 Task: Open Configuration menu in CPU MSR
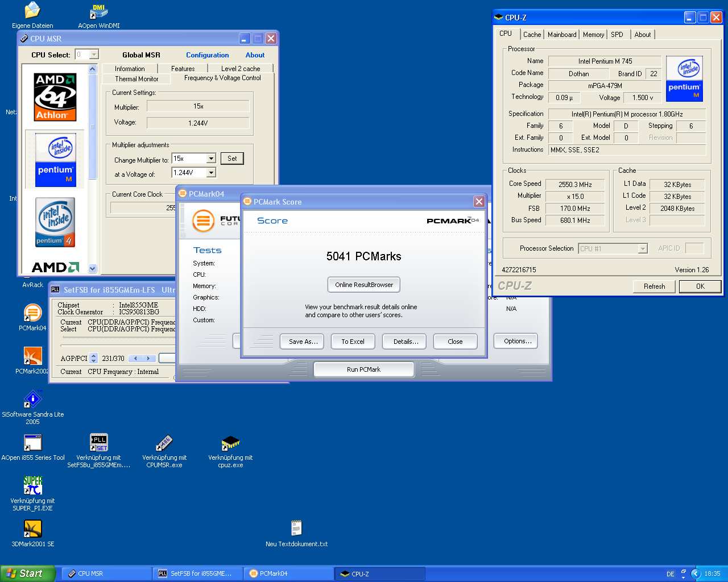208,55
